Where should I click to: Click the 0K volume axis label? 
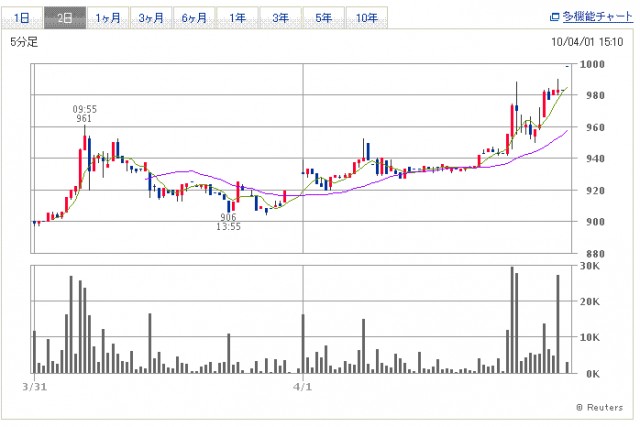593,374
